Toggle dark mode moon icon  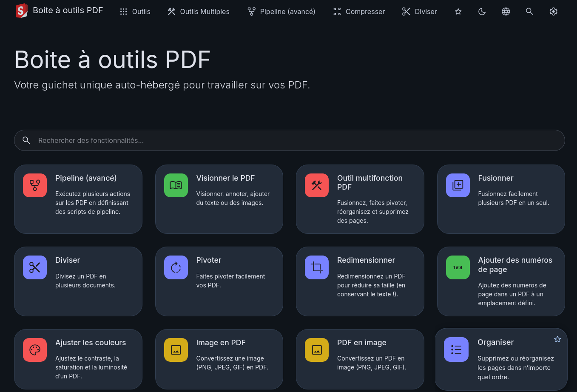(x=482, y=11)
